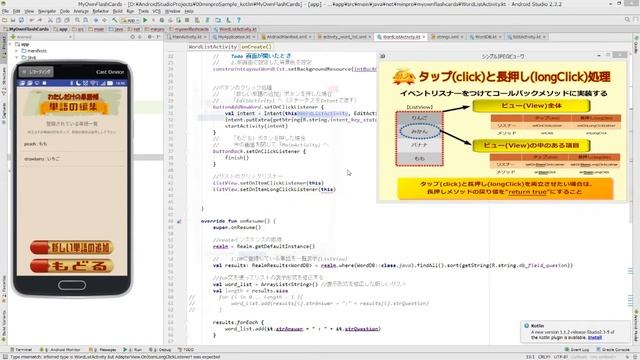Image resolution: width=640 pixels, height=360 pixels.
Task: Click the Make Project hammer icon
Action: pyautogui.click(x=115, y=20)
